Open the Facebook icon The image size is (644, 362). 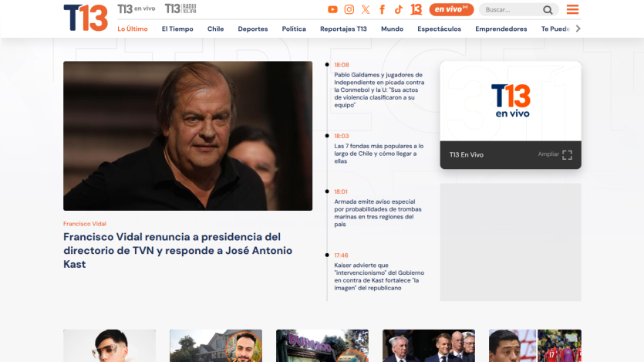pyautogui.click(x=382, y=9)
